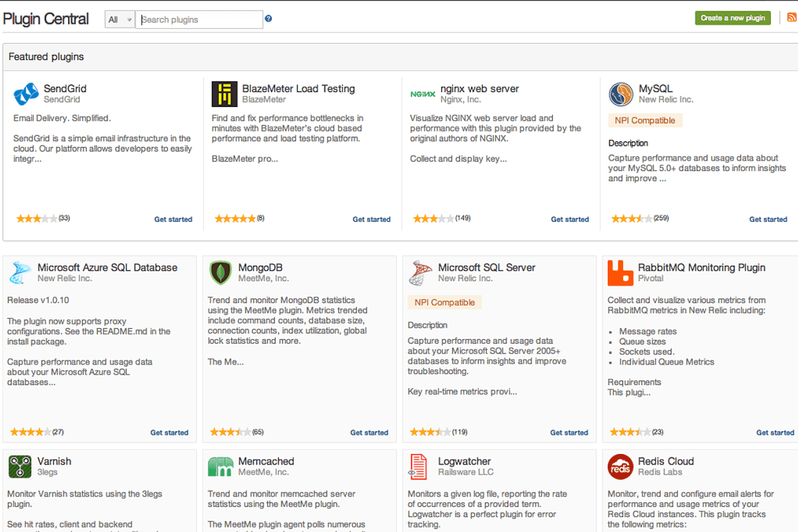Click Get started for SendGrid plugin
The image size is (798, 532).
(173, 219)
